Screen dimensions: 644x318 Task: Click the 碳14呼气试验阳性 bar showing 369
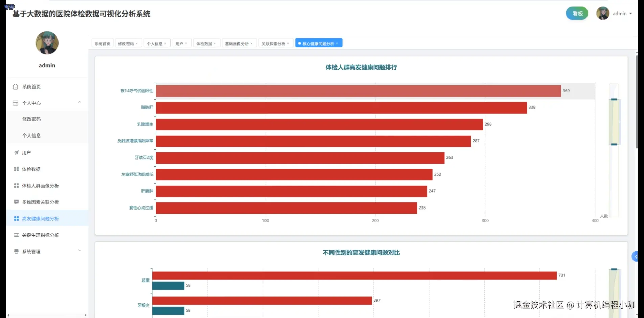point(358,91)
